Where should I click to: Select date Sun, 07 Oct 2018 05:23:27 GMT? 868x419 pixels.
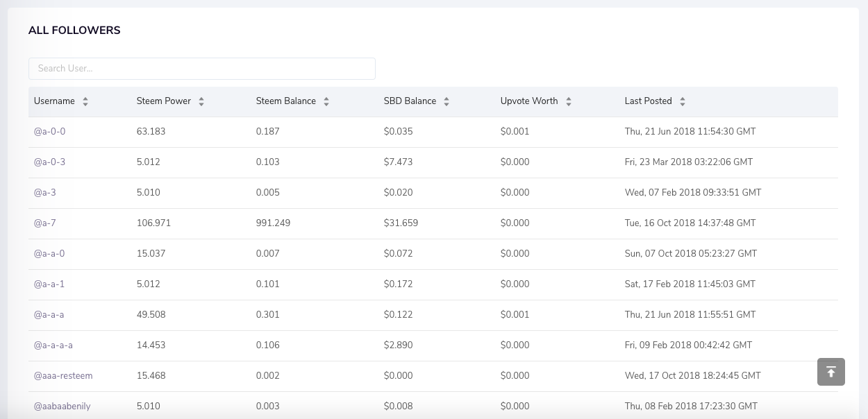(691, 254)
